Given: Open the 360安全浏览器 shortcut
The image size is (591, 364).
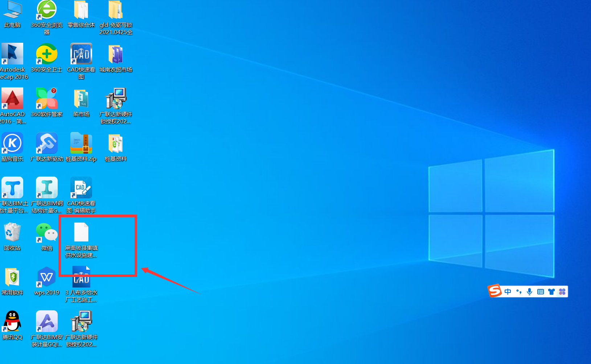Looking at the screenshot, I should (x=47, y=17).
